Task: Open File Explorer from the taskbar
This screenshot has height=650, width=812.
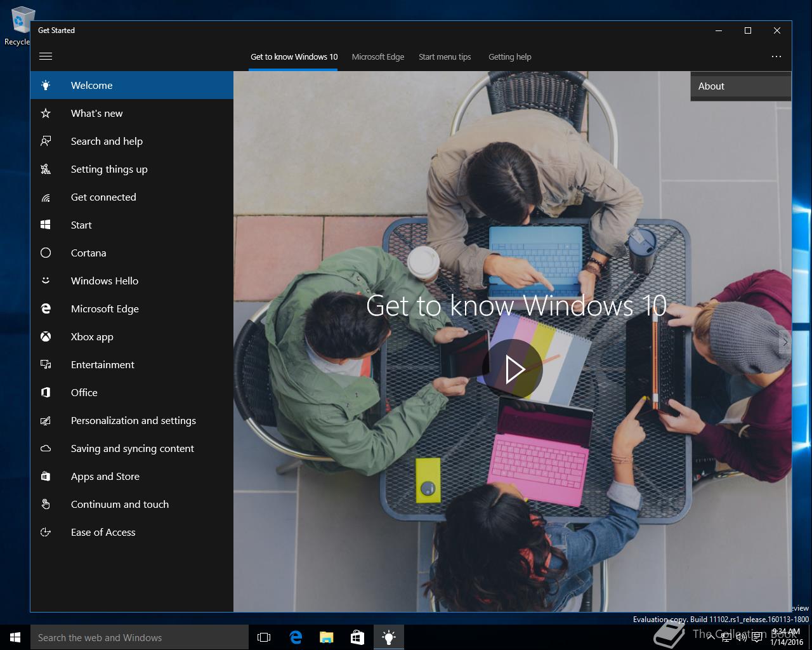Action: pyautogui.click(x=327, y=637)
